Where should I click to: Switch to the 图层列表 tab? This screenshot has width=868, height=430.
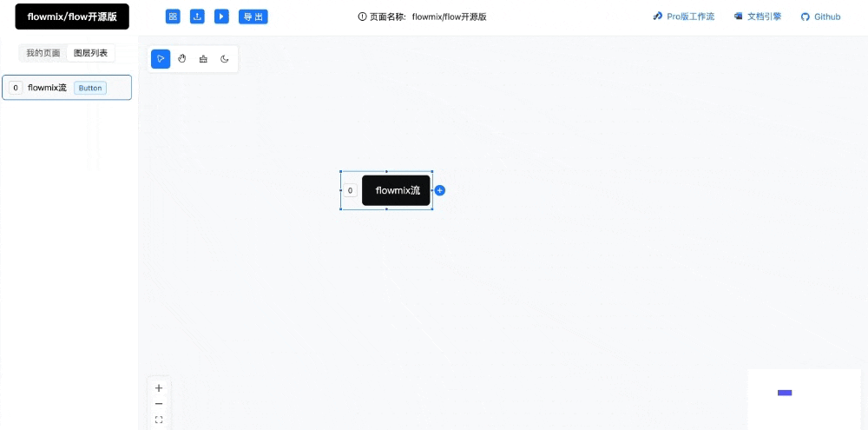(91, 53)
